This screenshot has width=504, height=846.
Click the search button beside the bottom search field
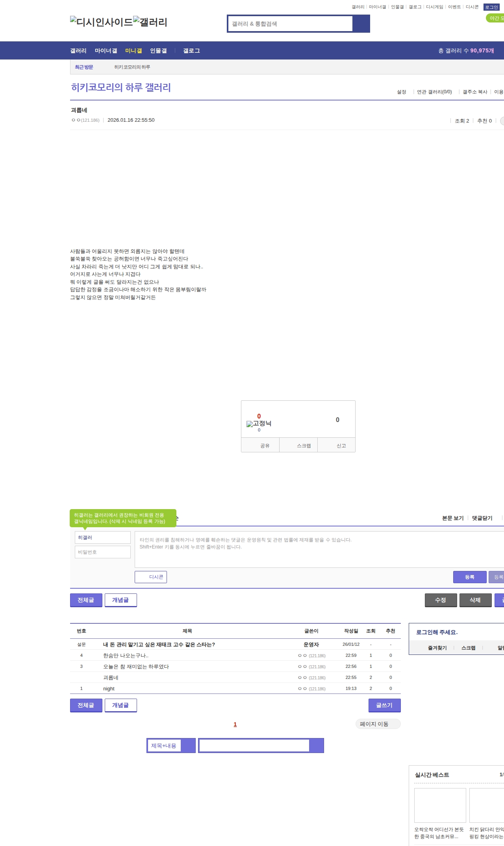(316, 746)
